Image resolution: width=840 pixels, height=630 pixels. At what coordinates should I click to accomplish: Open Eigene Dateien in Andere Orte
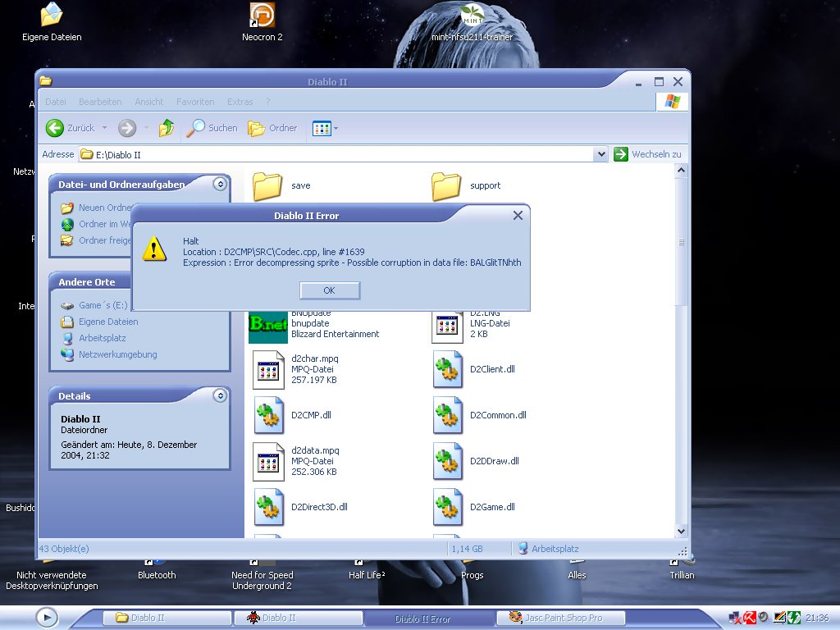coord(99,322)
